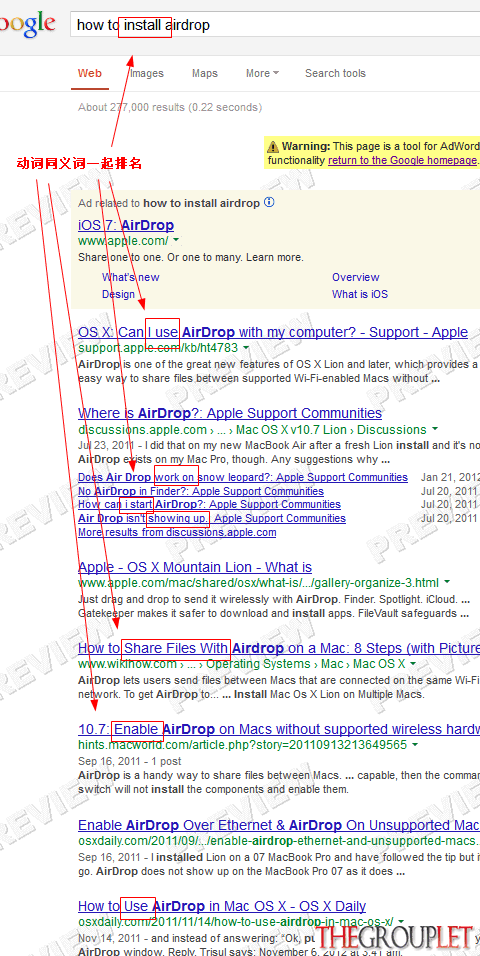Expand arrow beside hints.macworld.com article URL
This screenshot has height=956, width=480.
[x=415, y=745]
